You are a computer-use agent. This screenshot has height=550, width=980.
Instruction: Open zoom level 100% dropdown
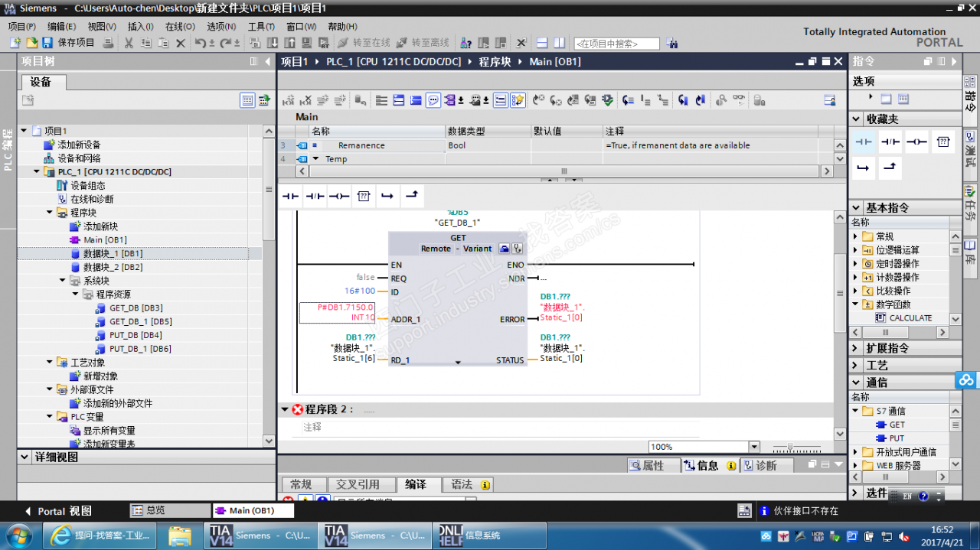click(x=754, y=447)
